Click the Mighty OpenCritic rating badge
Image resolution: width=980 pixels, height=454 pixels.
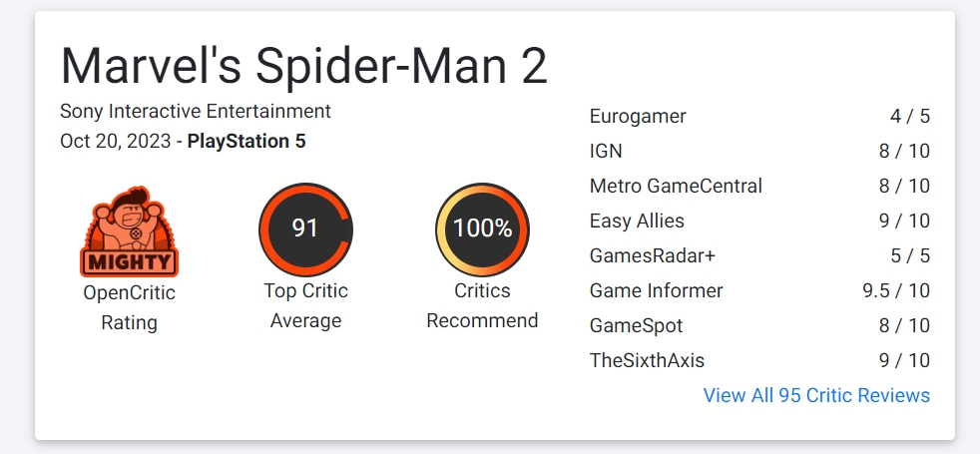129,231
